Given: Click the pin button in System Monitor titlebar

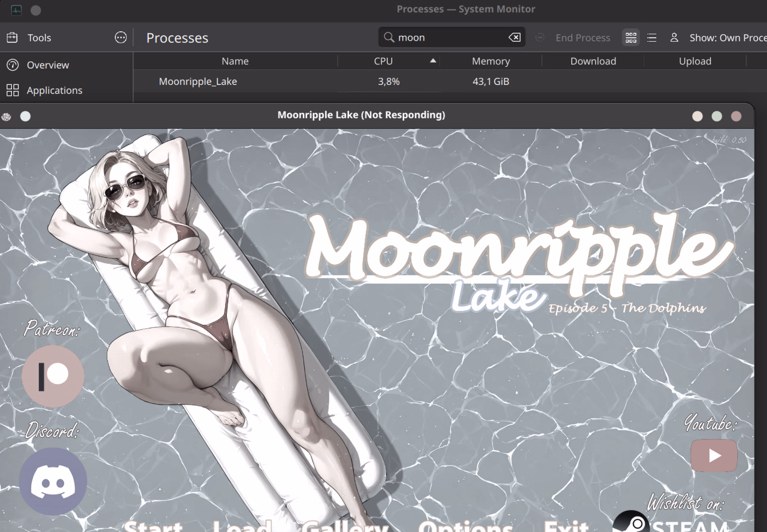Looking at the screenshot, I should pos(36,10).
